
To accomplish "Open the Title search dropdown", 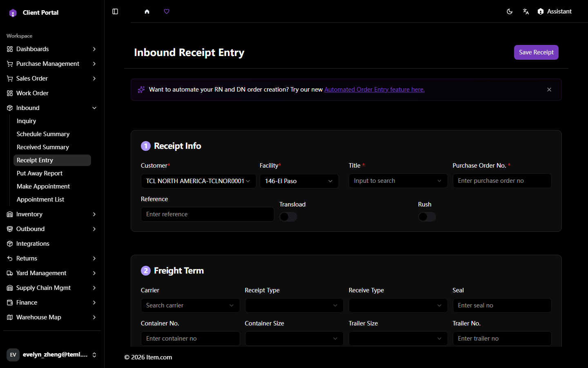I will point(398,181).
